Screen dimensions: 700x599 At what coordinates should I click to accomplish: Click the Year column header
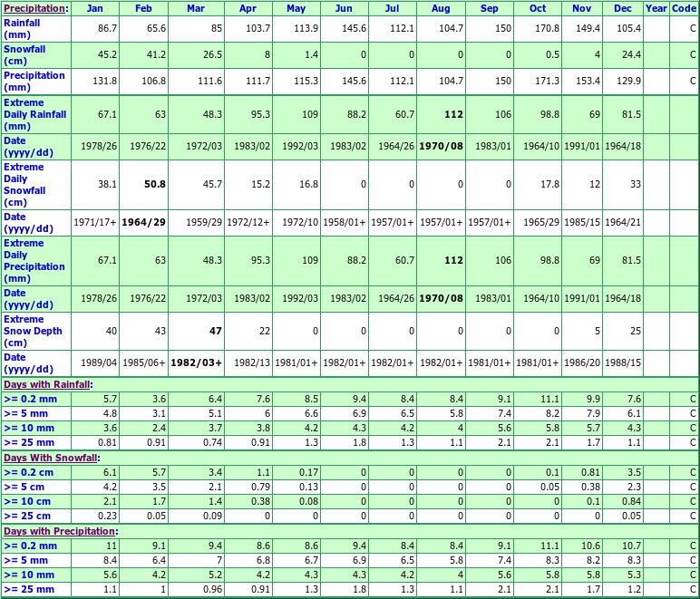pos(656,8)
